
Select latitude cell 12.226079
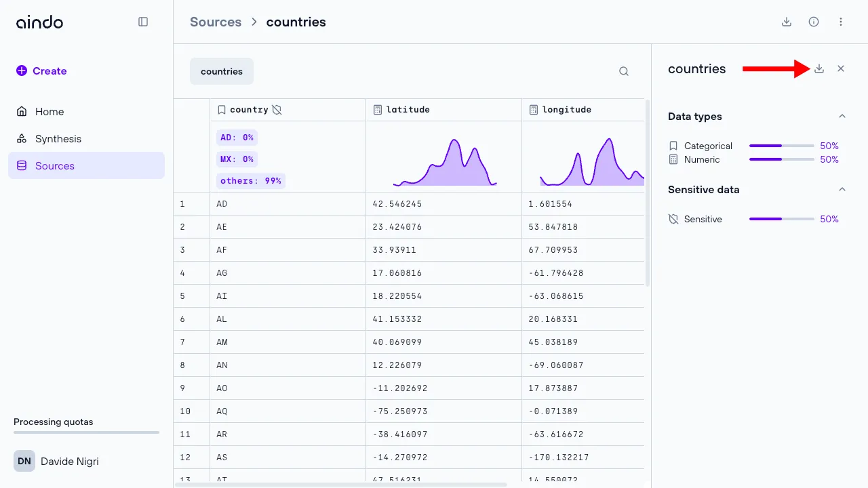pos(443,365)
